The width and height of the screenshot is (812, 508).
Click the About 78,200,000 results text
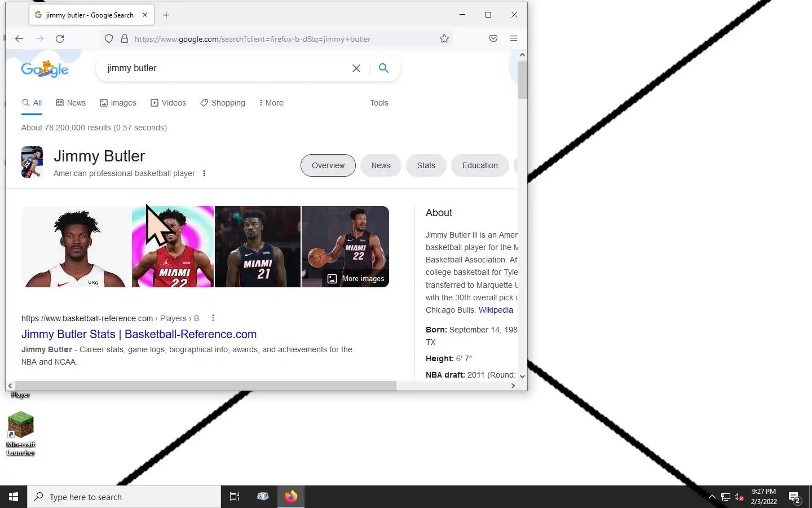tap(94, 128)
